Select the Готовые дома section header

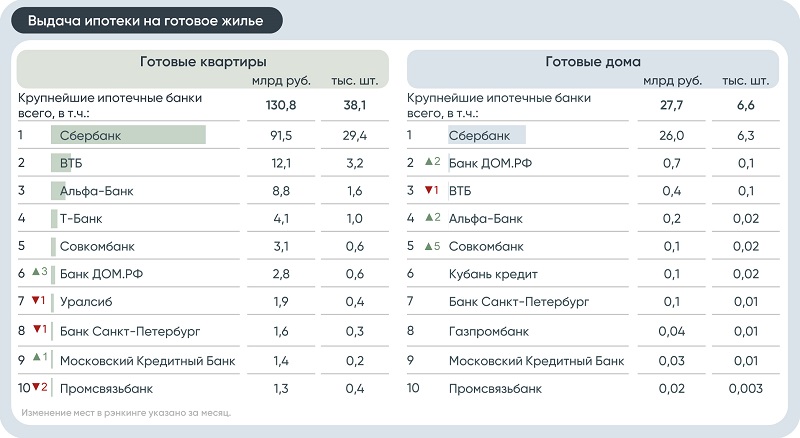[593, 62]
